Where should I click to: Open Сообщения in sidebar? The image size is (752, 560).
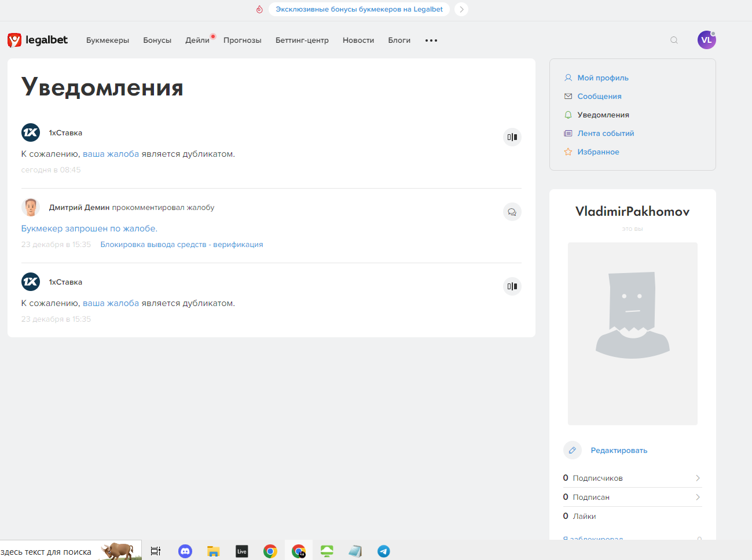point(599,96)
